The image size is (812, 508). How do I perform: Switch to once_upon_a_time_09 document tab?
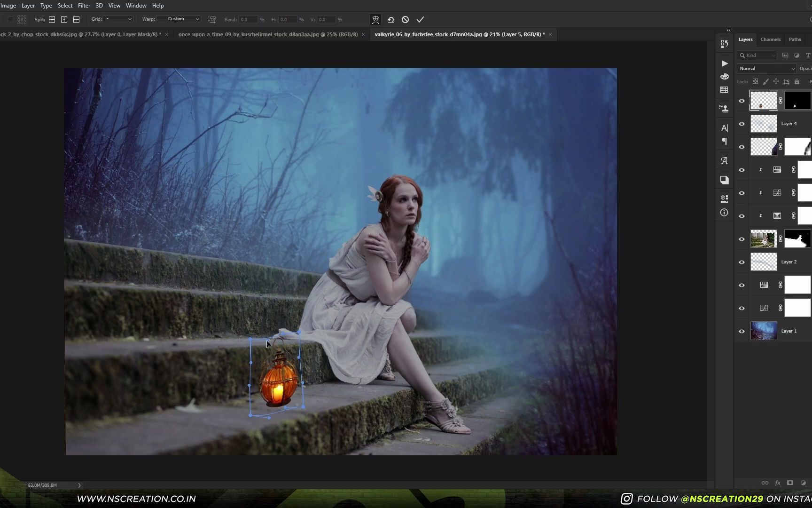(x=268, y=34)
